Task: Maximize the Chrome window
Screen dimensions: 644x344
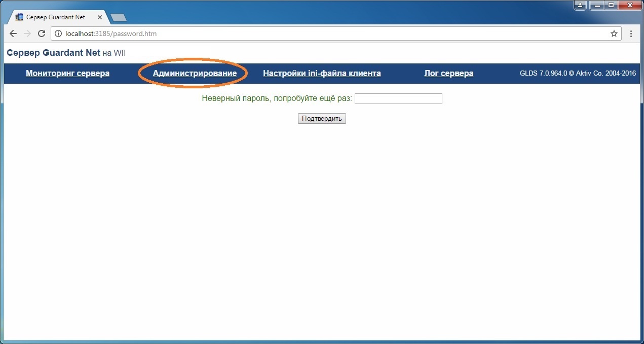Action: [611, 5]
